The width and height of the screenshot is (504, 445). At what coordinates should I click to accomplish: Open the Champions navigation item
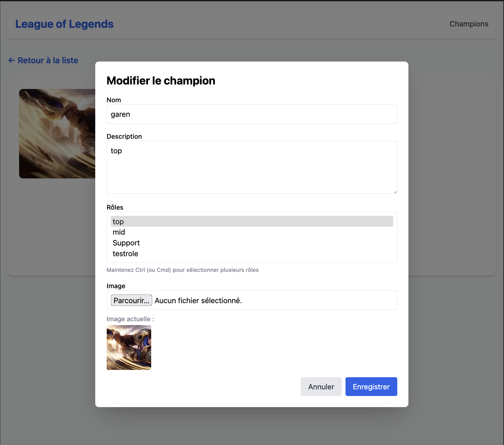tap(469, 24)
